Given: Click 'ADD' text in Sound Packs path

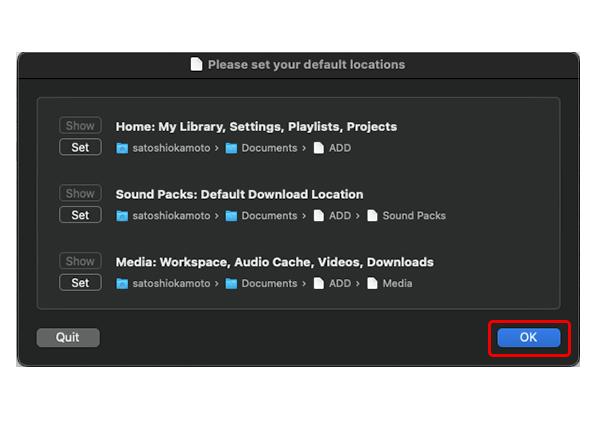Looking at the screenshot, I should click(x=340, y=216).
